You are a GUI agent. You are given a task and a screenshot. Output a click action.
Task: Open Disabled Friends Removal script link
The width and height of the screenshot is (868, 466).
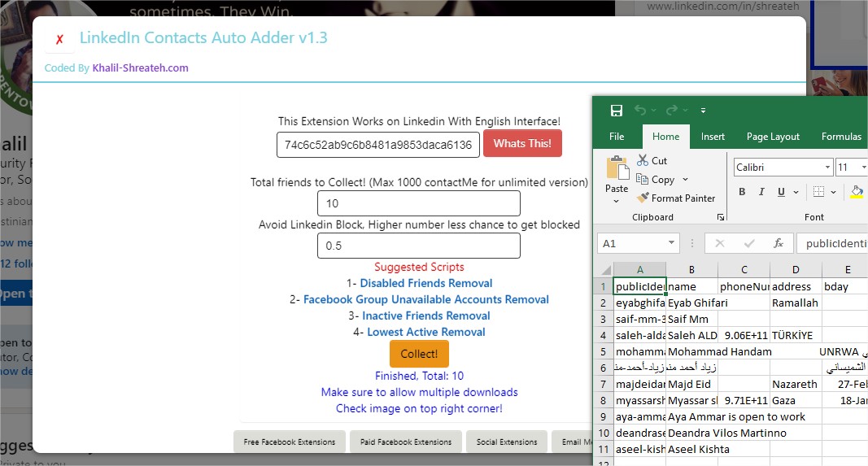[x=425, y=283]
